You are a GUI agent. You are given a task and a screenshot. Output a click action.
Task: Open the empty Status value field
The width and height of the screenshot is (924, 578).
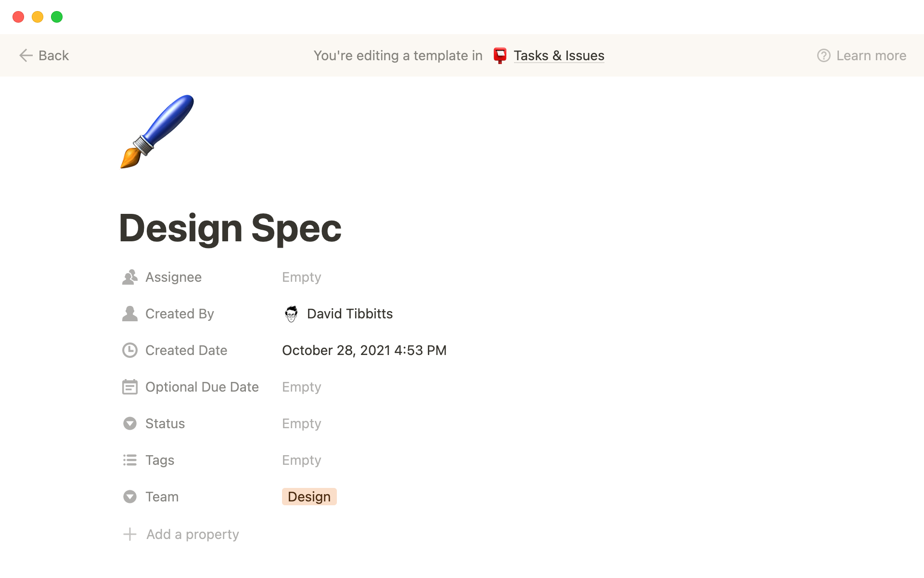[301, 424]
